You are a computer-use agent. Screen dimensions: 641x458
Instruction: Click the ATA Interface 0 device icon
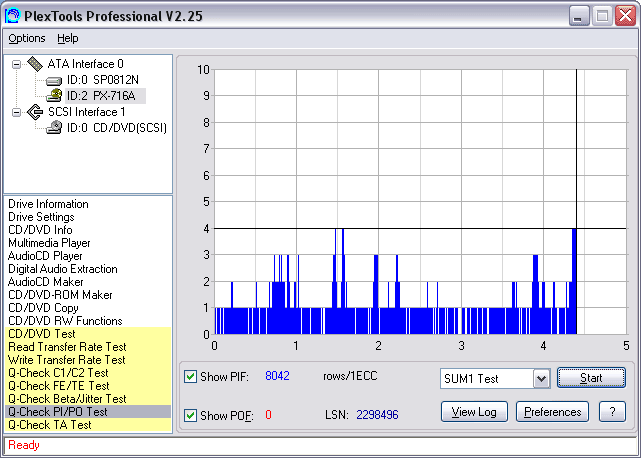pyautogui.click(x=35, y=64)
